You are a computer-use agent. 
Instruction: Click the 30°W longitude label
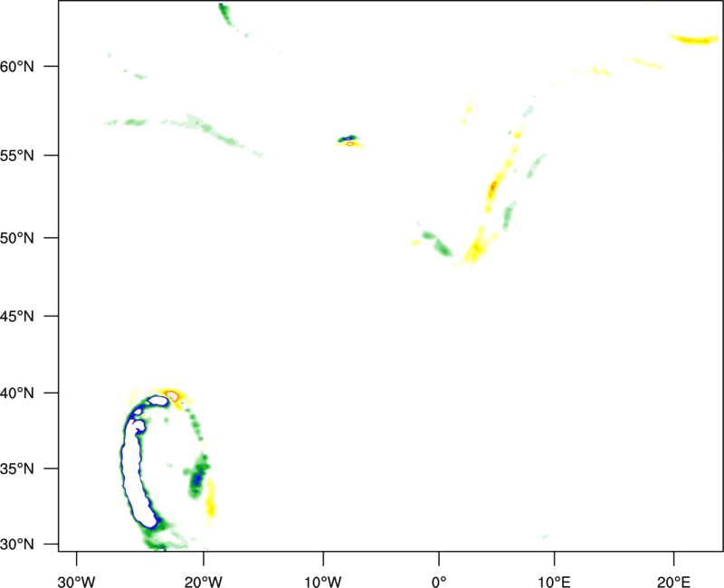point(76,582)
